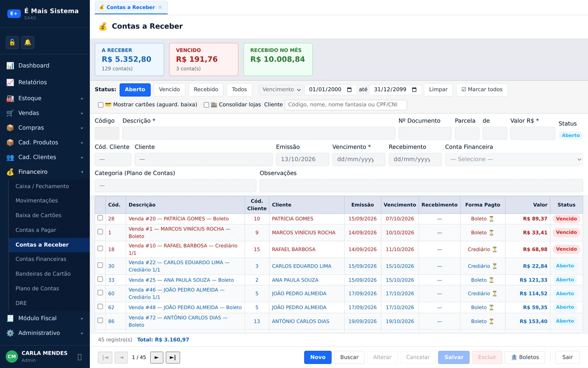Screen dimensions: 588x368
Task: Click the Cliente search input field
Action: click(346, 105)
